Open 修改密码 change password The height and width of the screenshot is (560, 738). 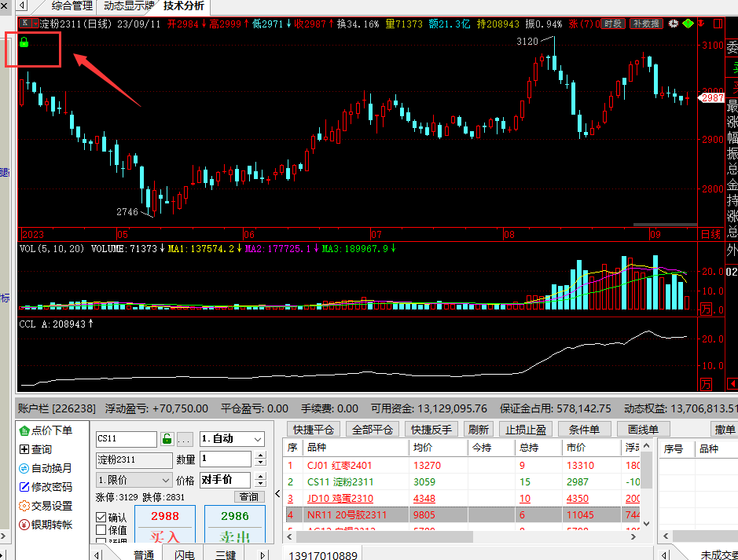(x=51, y=487)
